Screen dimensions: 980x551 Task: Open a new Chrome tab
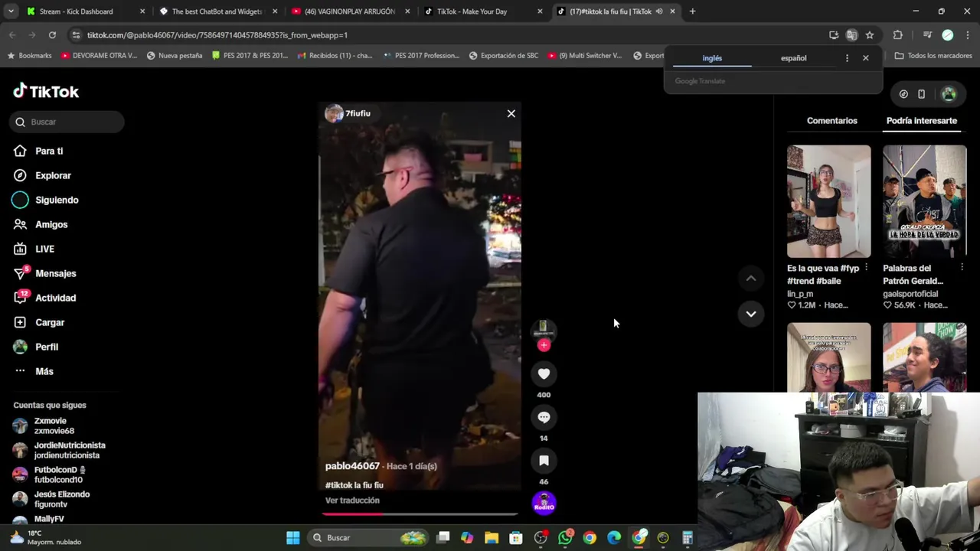pos(692,11)
